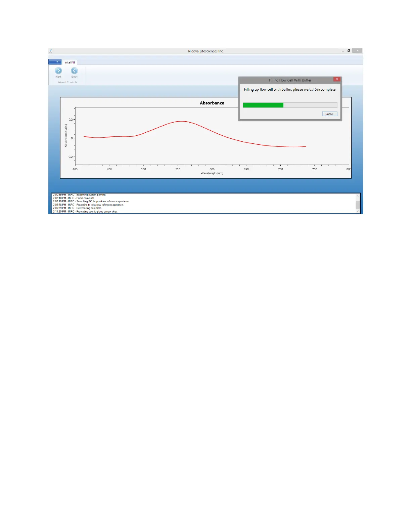Viewport: 411px width, 532px height.
Task: Cancel the flow cell filling dialog
Action: click(x=329, y=114)
